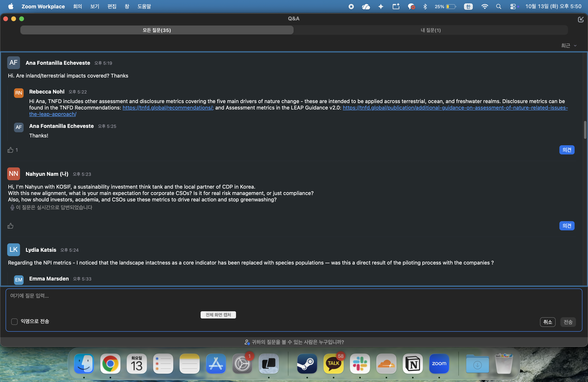Click the LK avatar of Lydia Katsis
Screen dimensions: 588x382
point(14,250)
